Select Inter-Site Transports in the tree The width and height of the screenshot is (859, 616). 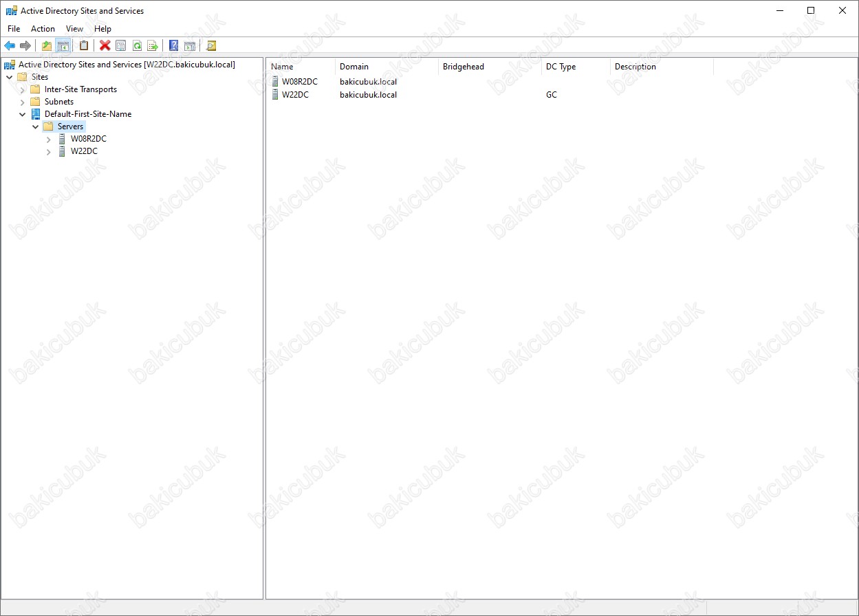pos(80,89)
